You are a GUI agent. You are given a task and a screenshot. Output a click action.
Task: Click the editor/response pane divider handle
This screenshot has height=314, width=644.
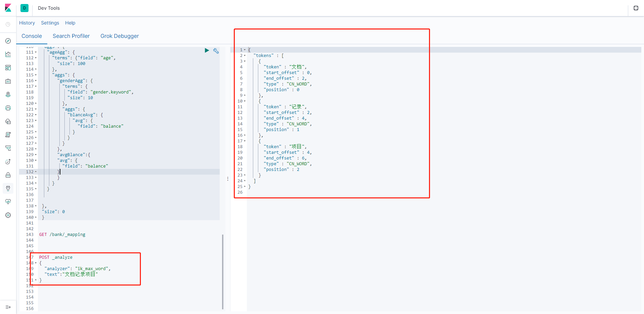(x=228, y=179)
